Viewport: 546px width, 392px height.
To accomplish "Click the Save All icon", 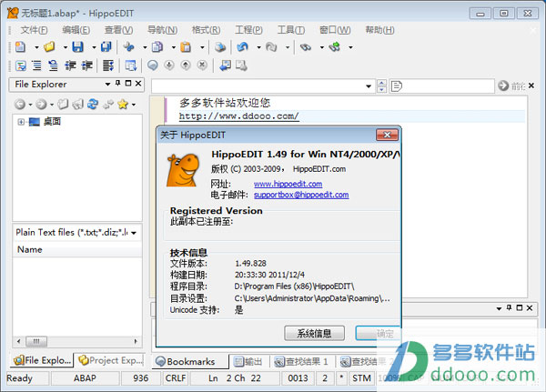I will click(106, 47).
